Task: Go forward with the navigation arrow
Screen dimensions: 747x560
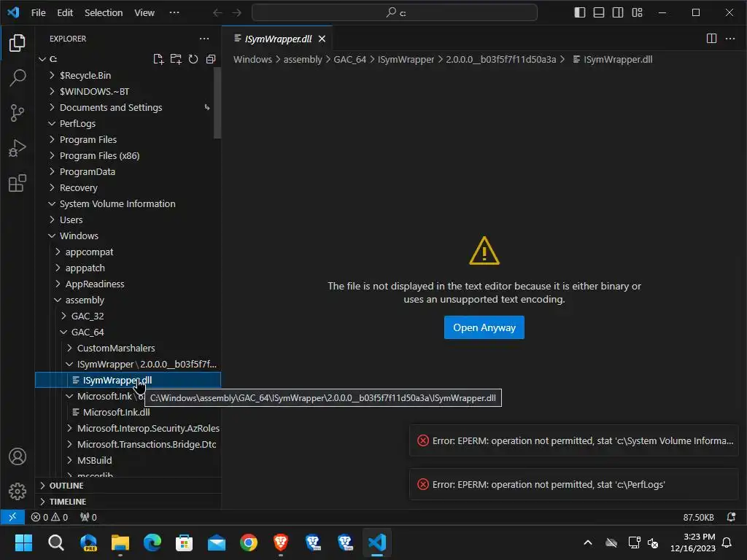Action: (x=236, y=12)
